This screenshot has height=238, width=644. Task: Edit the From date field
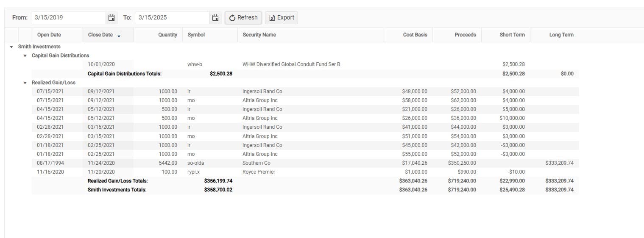pos(69,18)
